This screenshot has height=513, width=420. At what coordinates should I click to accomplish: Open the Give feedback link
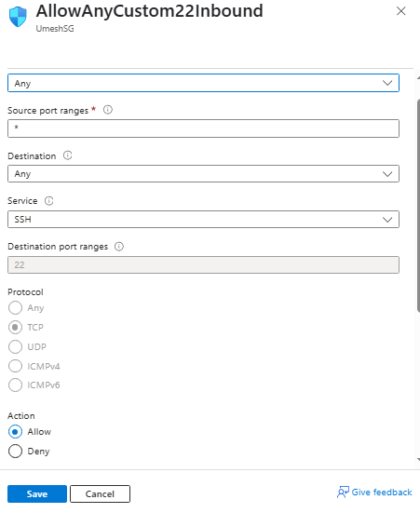[x=382, y=493]
